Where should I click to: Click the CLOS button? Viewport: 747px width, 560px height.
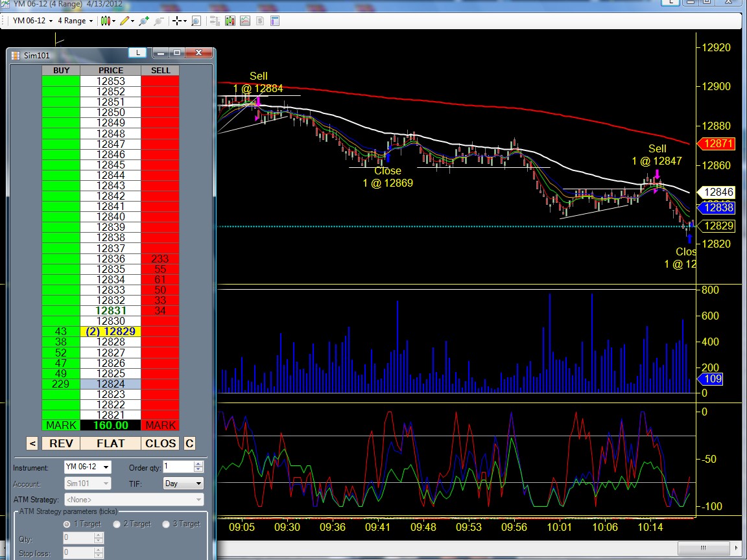[161, 443]
